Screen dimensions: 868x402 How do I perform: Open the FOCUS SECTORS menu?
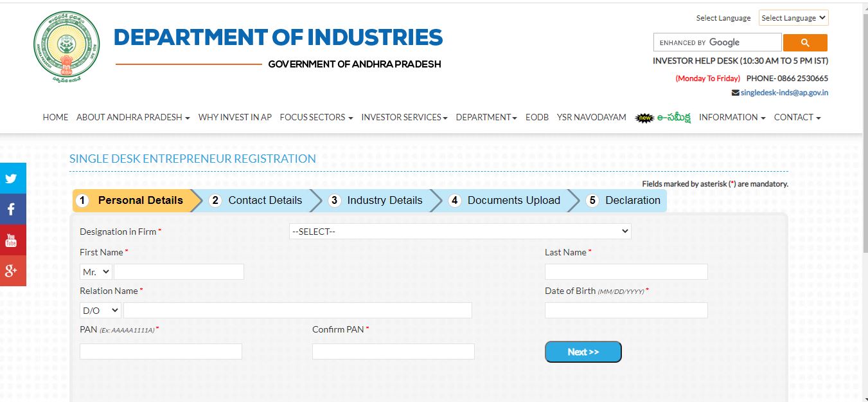pyautogui.click(x=315, y=117)
